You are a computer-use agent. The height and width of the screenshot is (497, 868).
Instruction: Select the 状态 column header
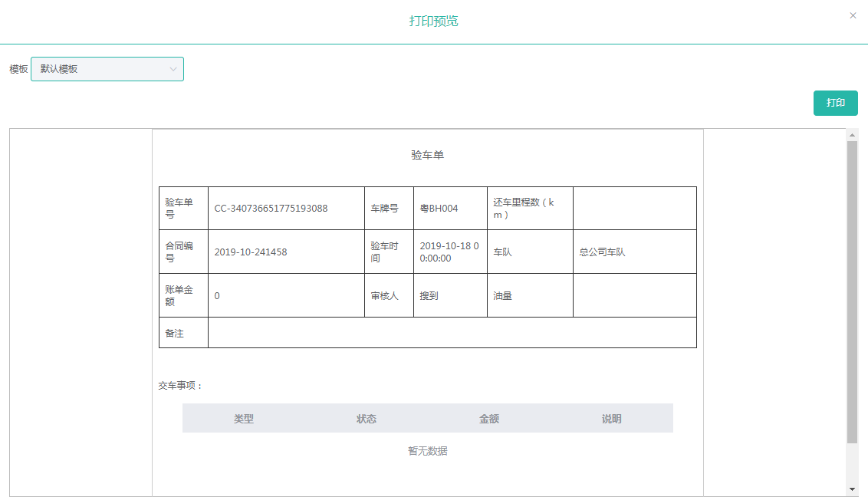367,419
